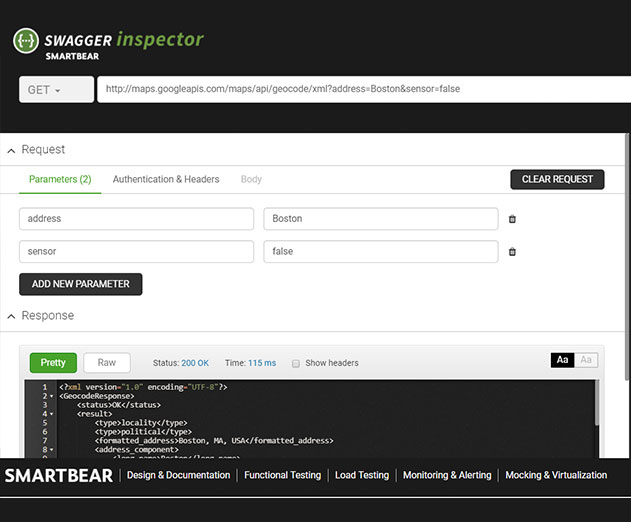Fold result element at line 4 arrow
Image resolution: width=631 pixels, height=522 pixels.
tap(52, 414)
